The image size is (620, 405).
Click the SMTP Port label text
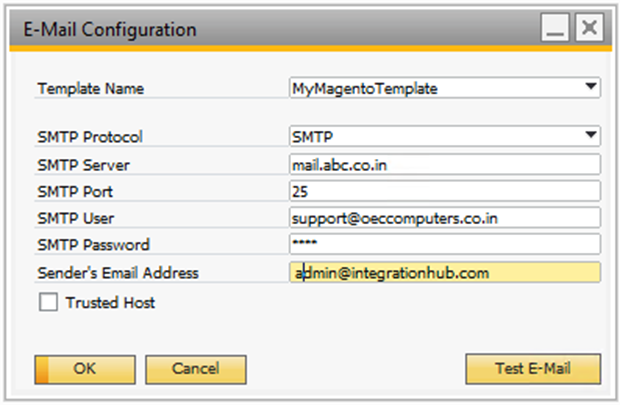[78, 191]
